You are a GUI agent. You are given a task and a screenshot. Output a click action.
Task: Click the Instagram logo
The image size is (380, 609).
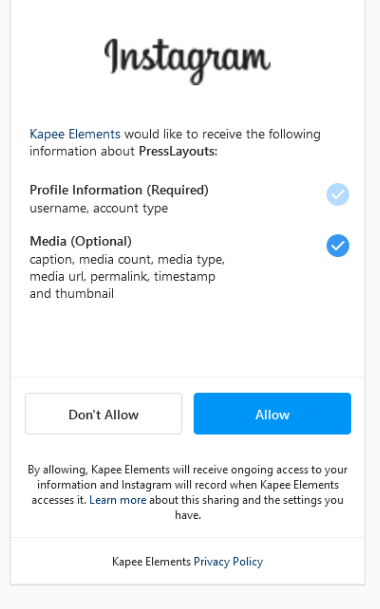click(x=187, y=61)
